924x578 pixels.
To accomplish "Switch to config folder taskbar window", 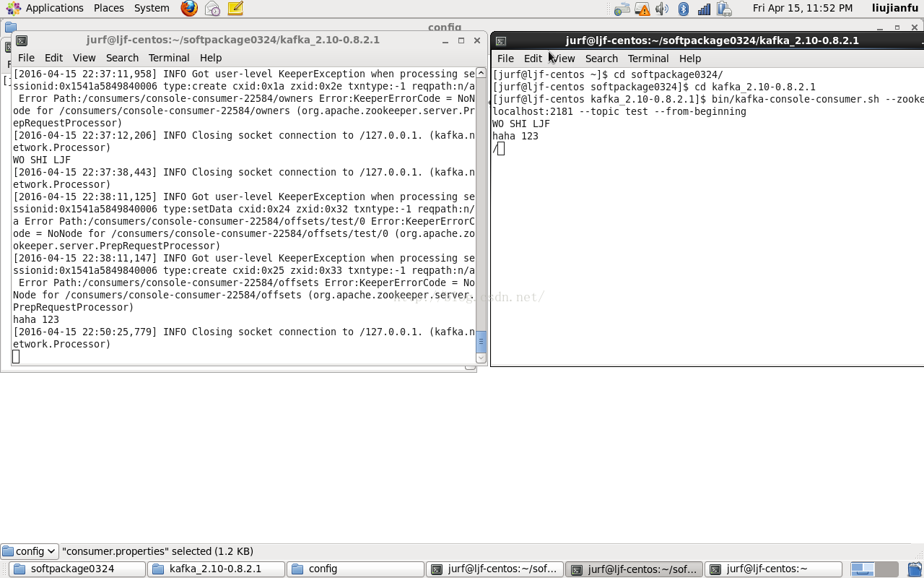I will point(355,569).
